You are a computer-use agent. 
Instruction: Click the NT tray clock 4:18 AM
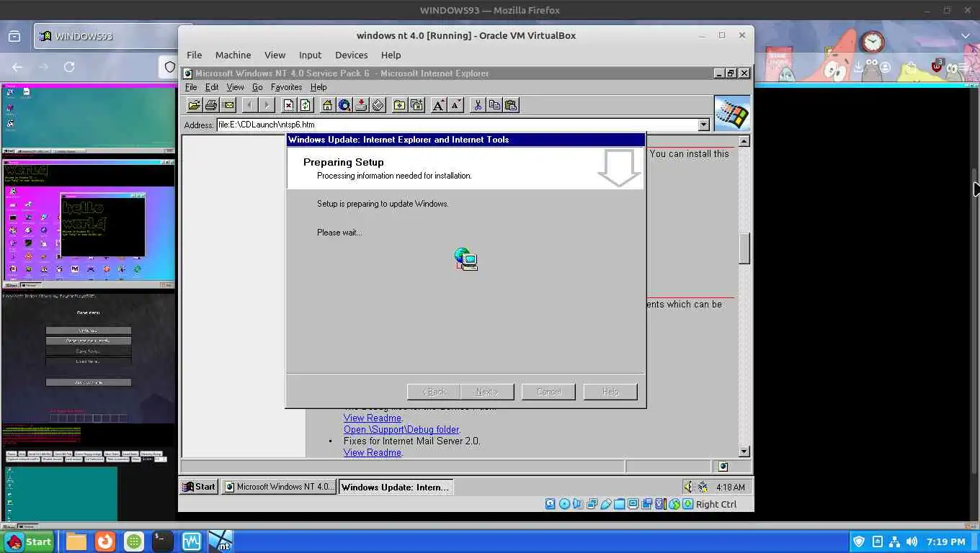(x=730, y=487)
